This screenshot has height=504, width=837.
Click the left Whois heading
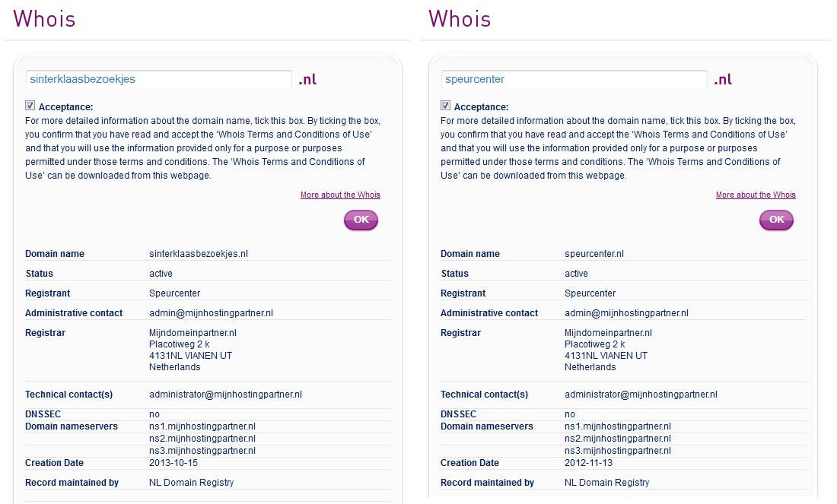[44, 19]
